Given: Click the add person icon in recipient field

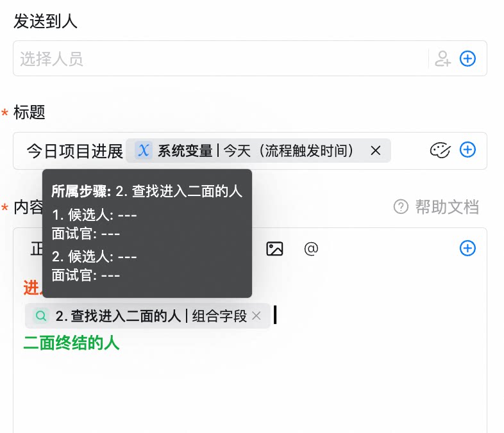Looking at the screenshot, I should click(x=442, y=59).
